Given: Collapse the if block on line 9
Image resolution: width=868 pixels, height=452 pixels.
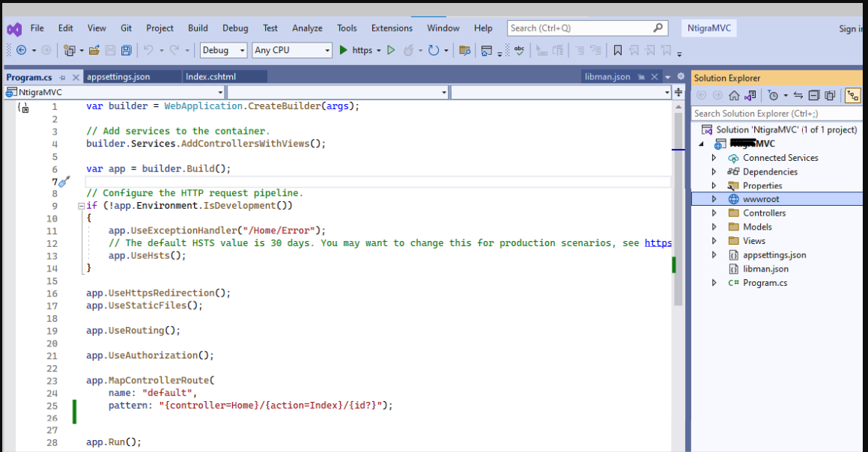Looking at the screenshot, I should (81, 206).
